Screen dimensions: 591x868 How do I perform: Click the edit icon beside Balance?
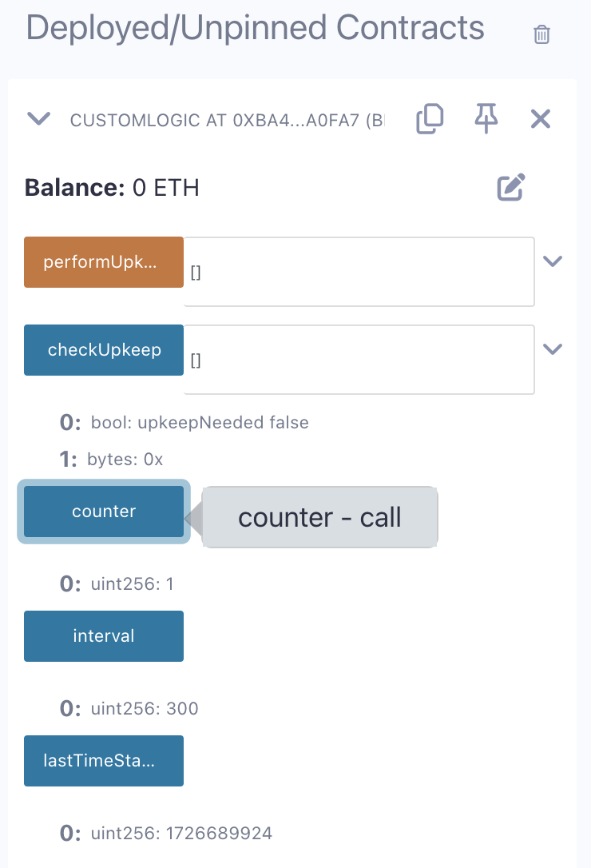pos(510,187)
